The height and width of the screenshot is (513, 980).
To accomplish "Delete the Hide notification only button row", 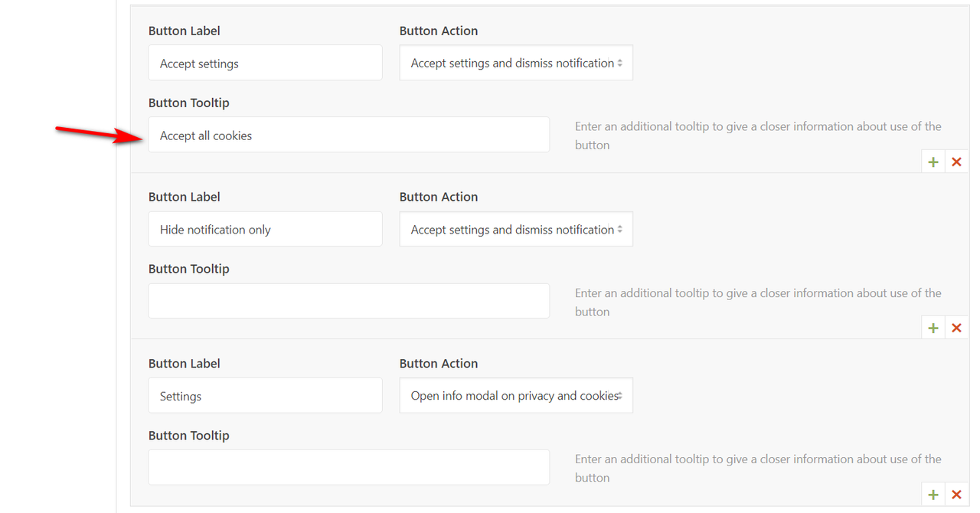I will coord(956,328).
